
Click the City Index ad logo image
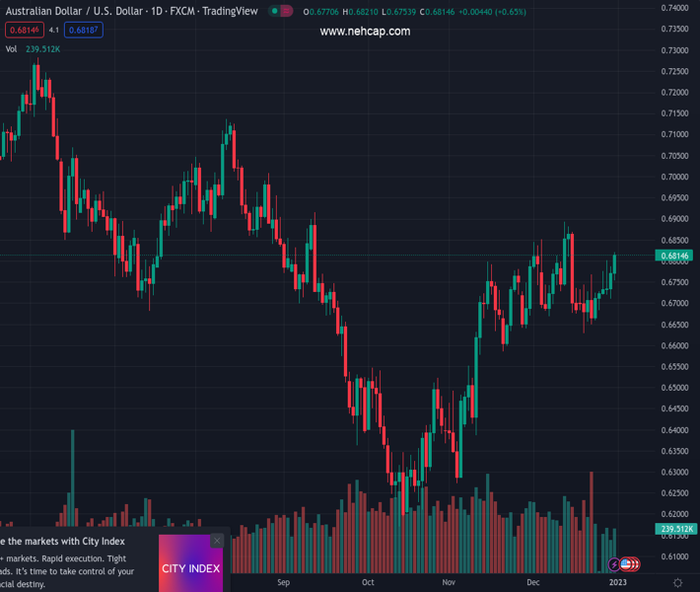click(x=191, y=567)
